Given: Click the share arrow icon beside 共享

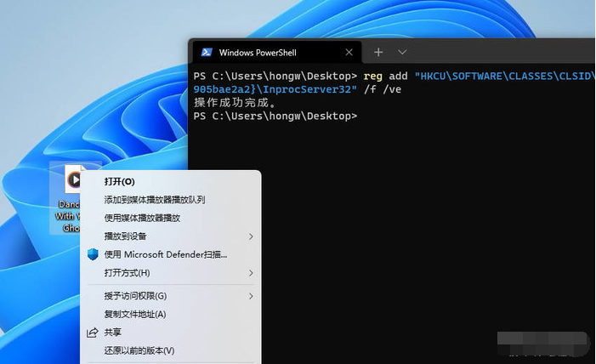Looking at the screenshot, I should pyautogui.click(x=93, y=333).
